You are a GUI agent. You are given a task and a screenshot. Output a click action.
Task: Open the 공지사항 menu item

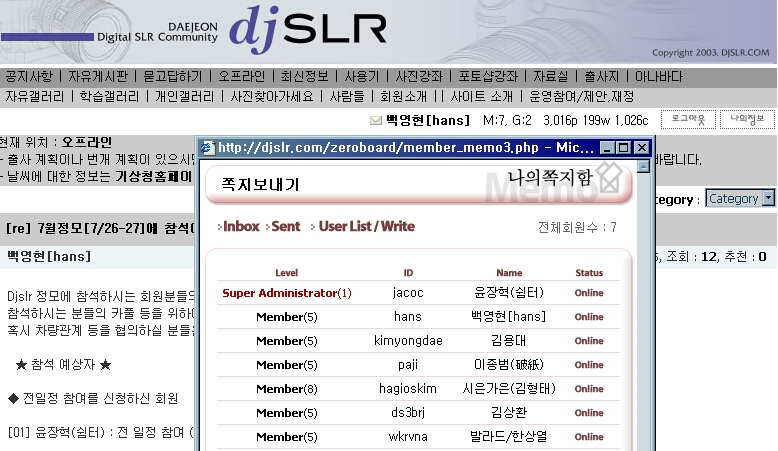[28, 77]
